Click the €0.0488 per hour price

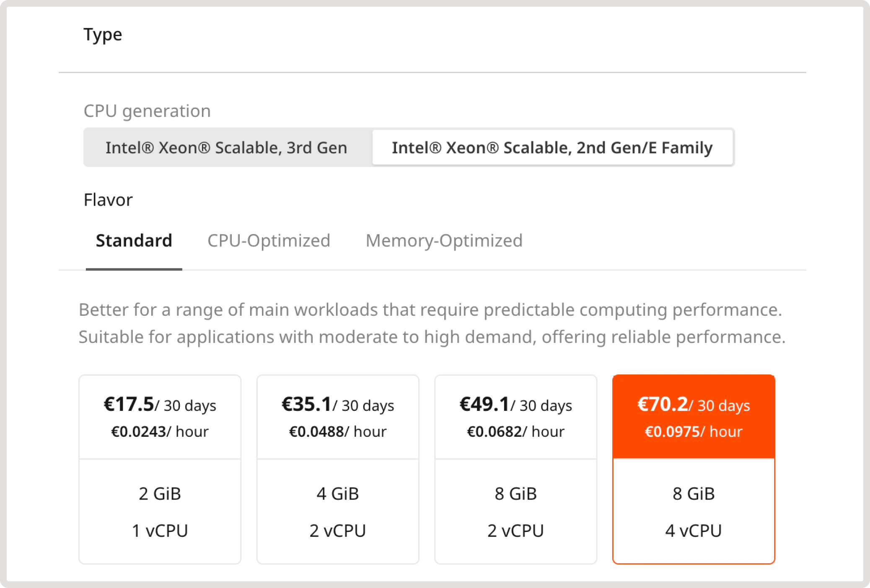[x=337, y=432]
